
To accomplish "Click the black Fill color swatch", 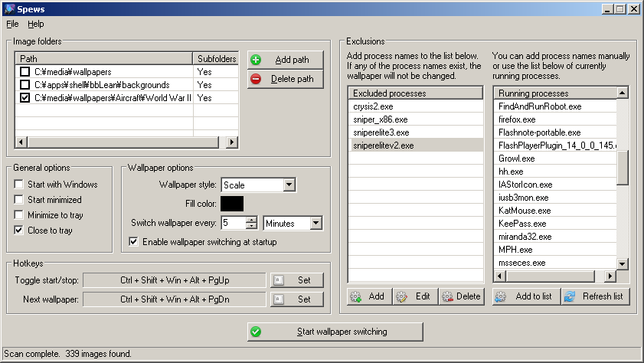I will 232,204.
